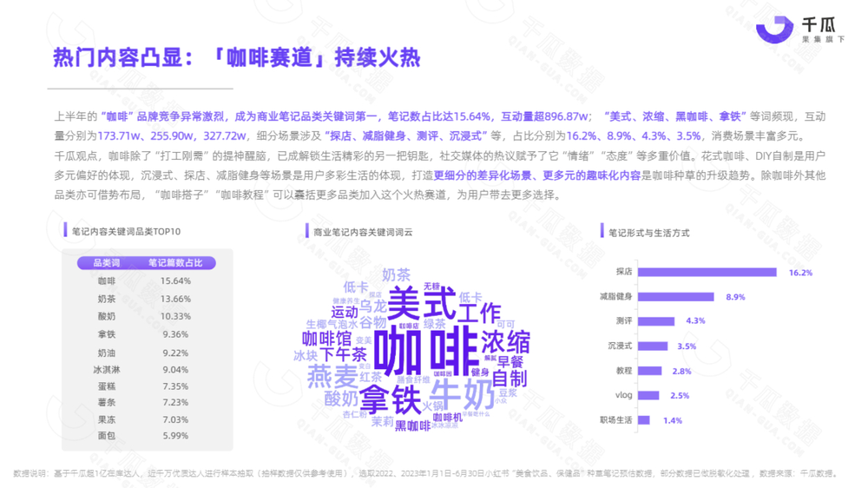Click the 探店 bar showing 16.2%
This screenshot has height=488, width=868.
pyautogui.click(x=707, y=272)
